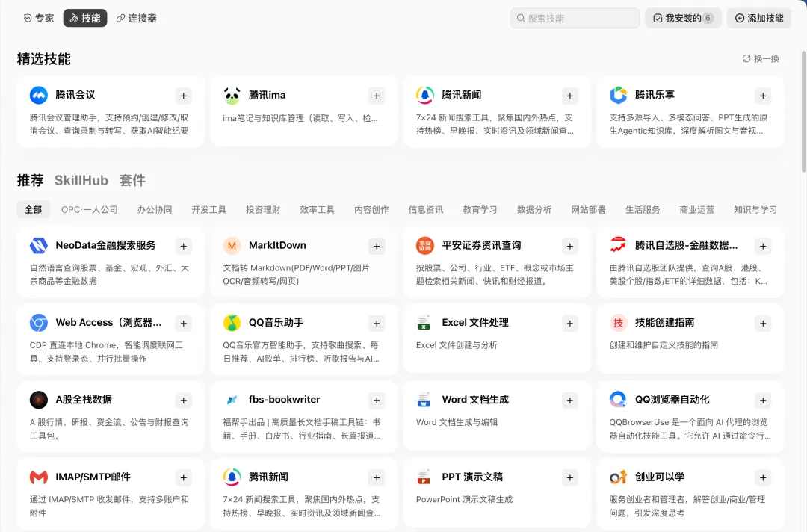Open 我安装的 installed skills list
This screenshot has width=807, height=532.
[x=683, y=18]
